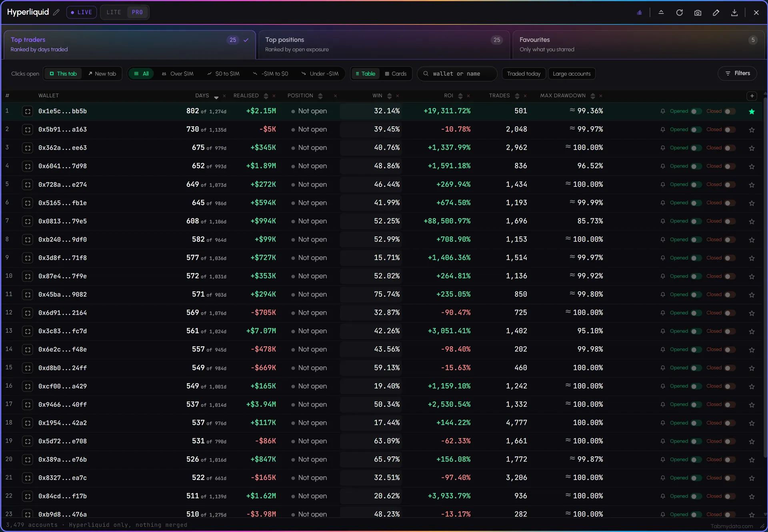Toggle Opened alert for 0x6d91...2164
This screenshot has height=532, width=768.
[696, 313]
